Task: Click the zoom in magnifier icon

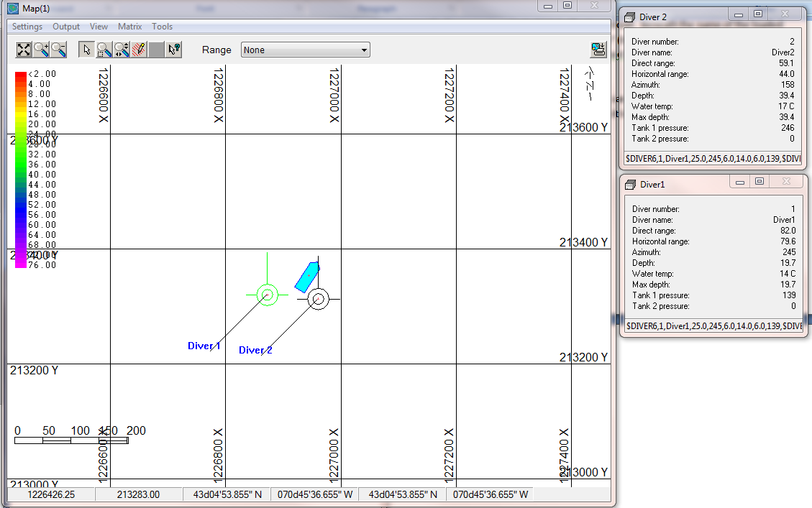Action: (42, 50)
